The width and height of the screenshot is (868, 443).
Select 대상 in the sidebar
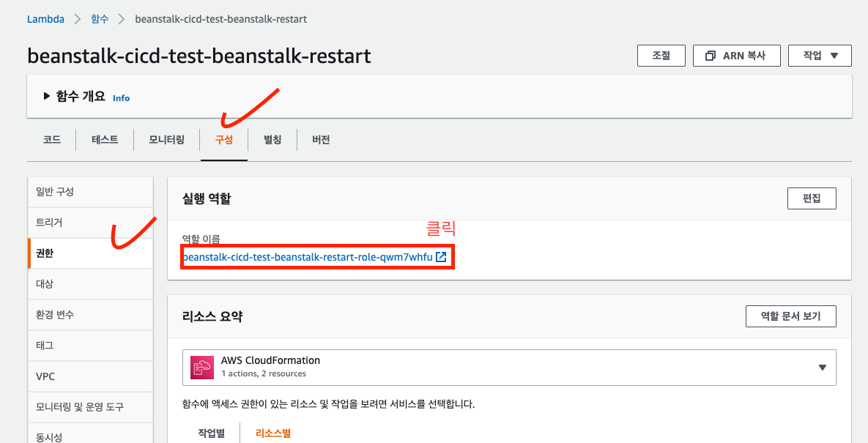tap(90, 283)
